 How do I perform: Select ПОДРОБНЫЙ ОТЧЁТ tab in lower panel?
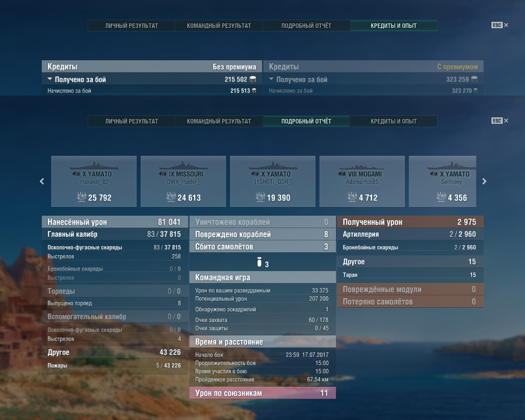click(306, 121)
